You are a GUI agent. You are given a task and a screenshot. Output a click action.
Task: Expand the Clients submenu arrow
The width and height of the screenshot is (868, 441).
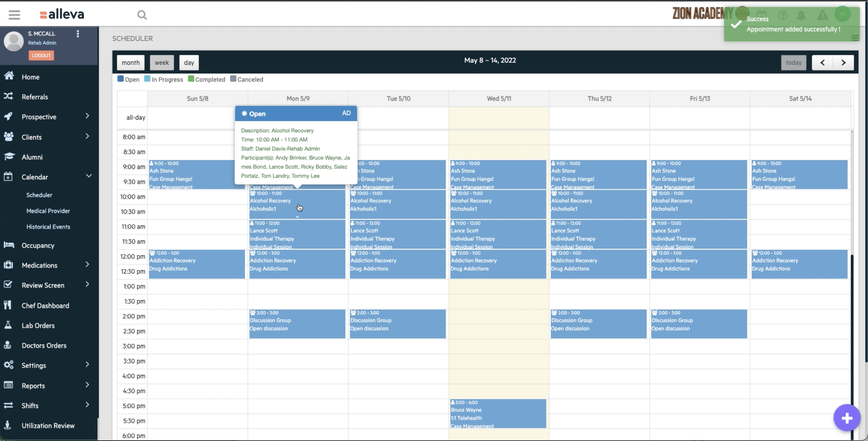87,136
